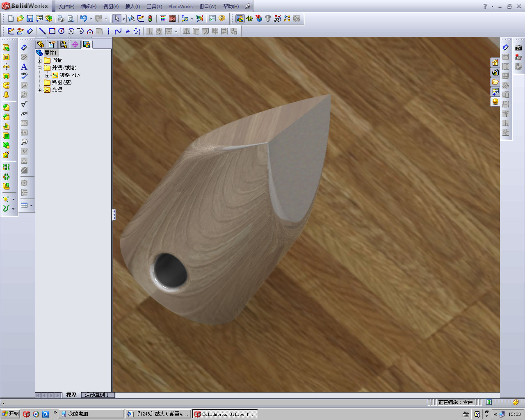Screen dimensions: 525x420
Task: Collapse the 外观 (镀铬) folder node
Action: pos(40,68)
